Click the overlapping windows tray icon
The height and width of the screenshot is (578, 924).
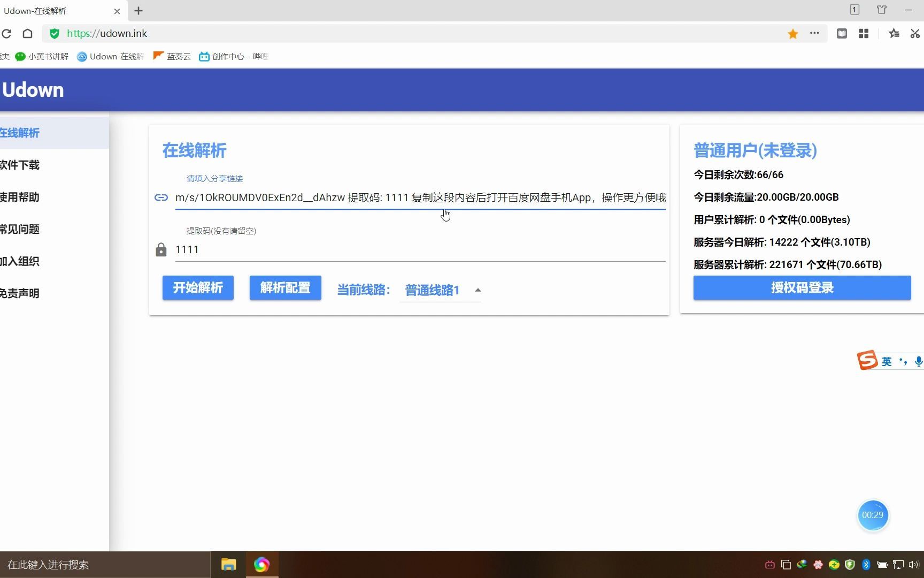[x=786, y=565]
